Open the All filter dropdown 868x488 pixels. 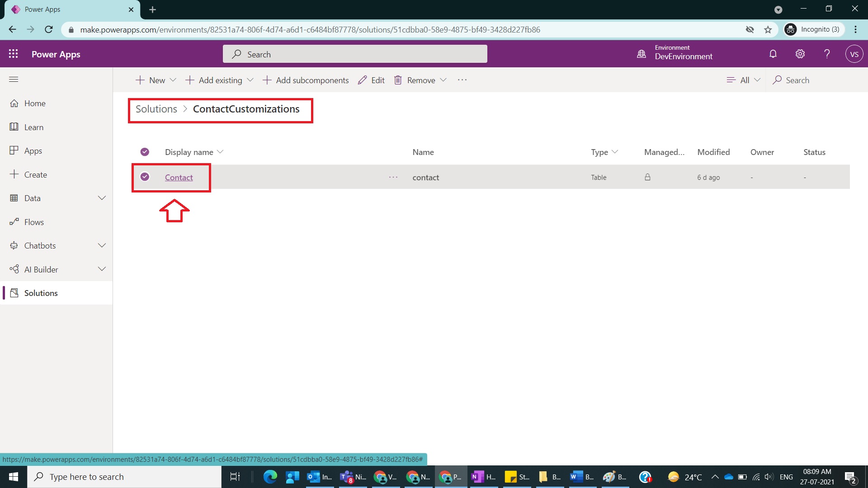coord(744,80)
